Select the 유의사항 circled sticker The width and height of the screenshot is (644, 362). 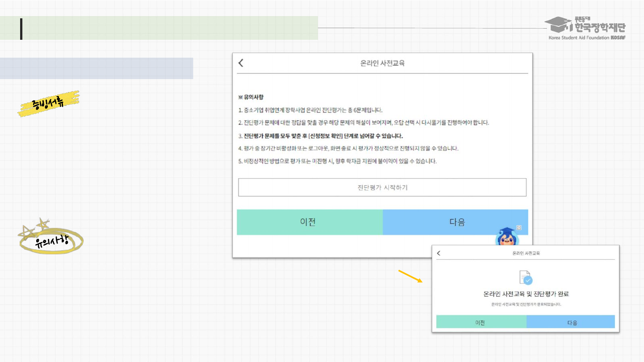coord(51,241)
